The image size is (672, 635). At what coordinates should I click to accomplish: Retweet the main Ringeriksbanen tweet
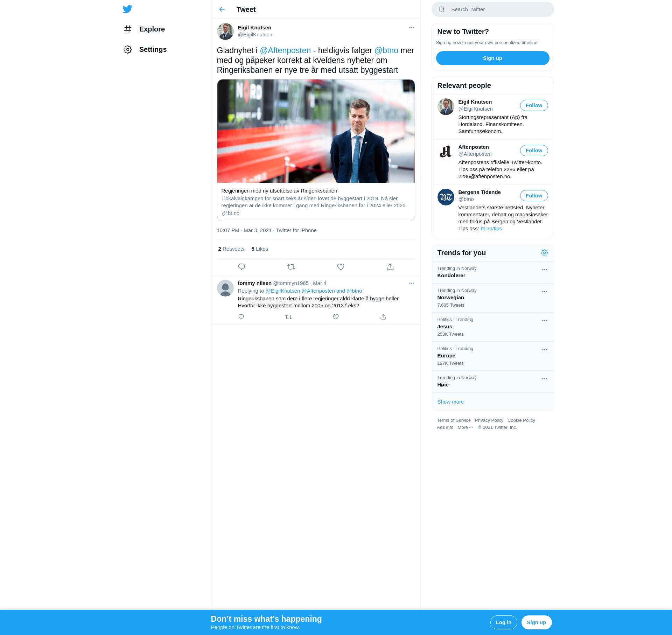[291, 267]
